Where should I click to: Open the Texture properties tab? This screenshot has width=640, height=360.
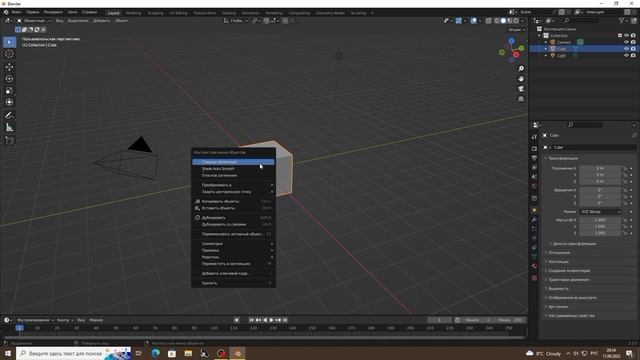tap(534, 278)
